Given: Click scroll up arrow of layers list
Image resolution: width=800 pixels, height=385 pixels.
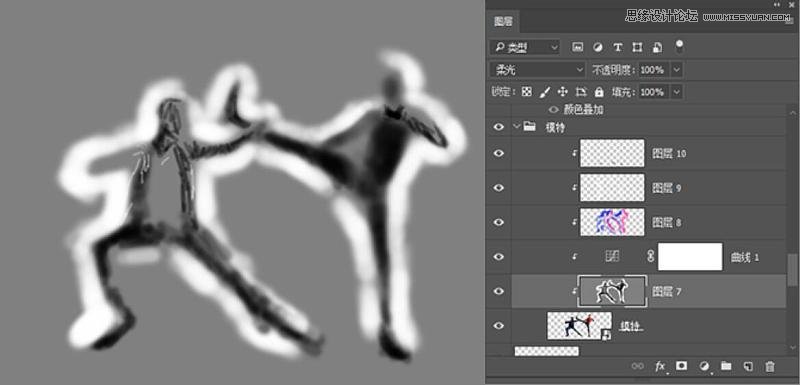Looking at the screenshot, I should 792,113.
